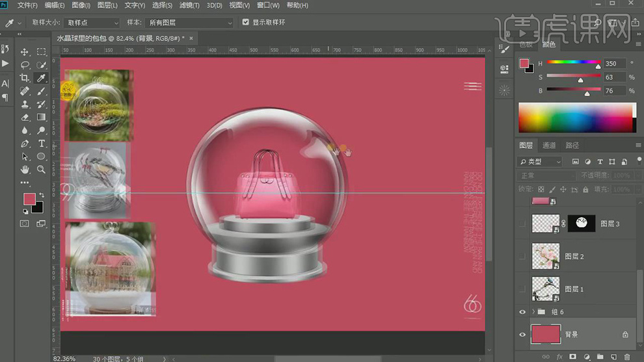
Task: Select the Gradient tool
Action: coord(41,118)
